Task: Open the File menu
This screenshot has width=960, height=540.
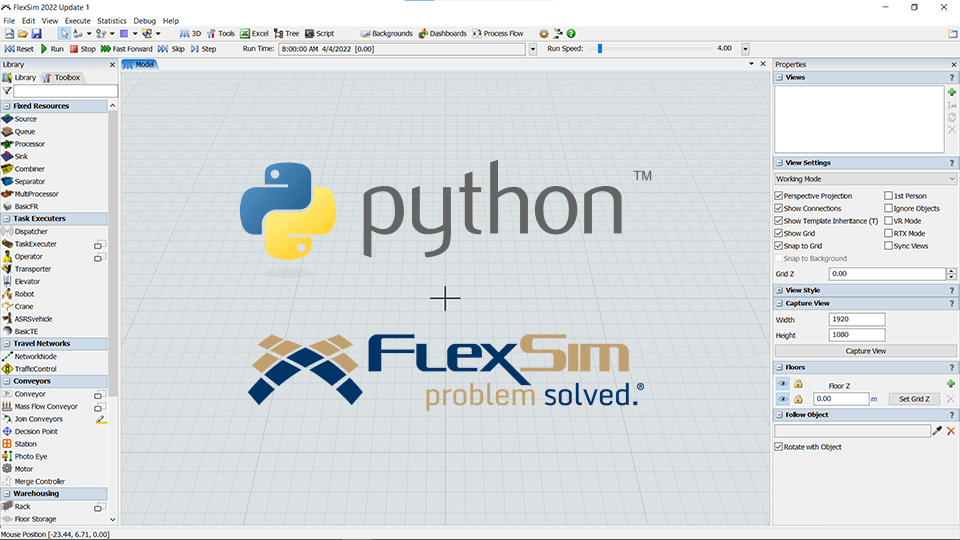Action: pyautogui.click(x=9, y=21)
